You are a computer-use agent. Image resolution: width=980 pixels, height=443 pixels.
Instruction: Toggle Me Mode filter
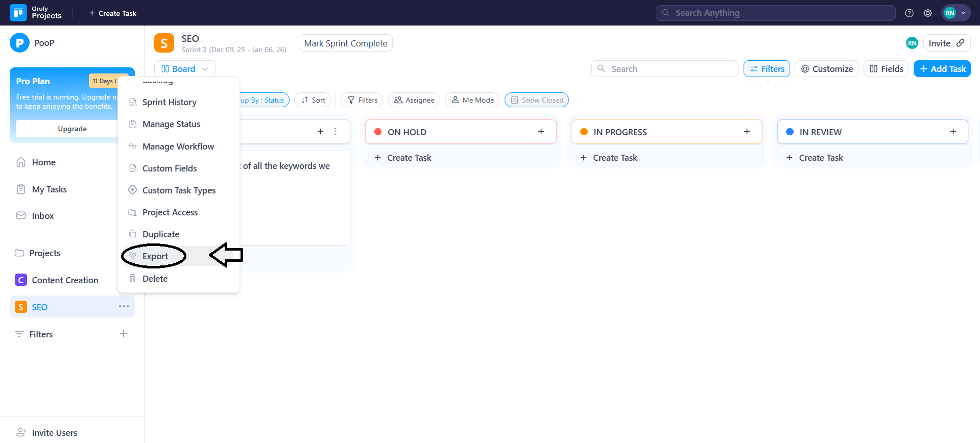472,100
